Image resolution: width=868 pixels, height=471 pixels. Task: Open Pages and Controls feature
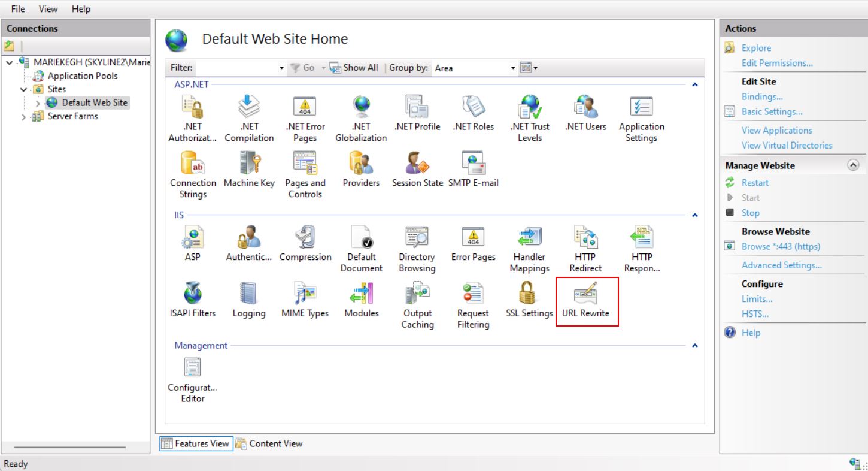(x=305, y=175)
